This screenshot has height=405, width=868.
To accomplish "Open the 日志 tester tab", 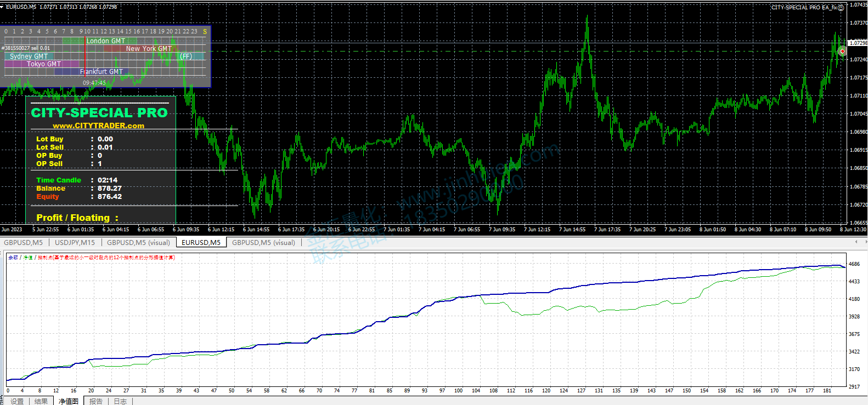I will click(x=120, y=401).
